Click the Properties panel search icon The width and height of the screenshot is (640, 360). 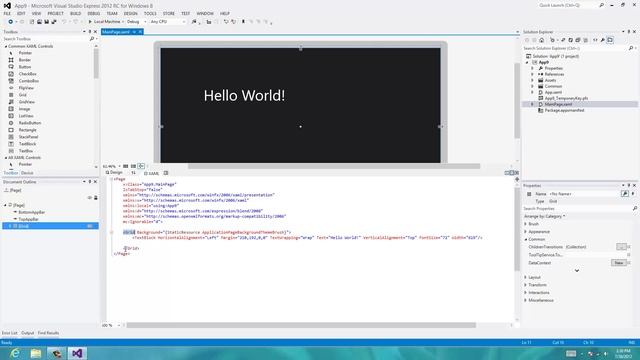pos(635,209)
